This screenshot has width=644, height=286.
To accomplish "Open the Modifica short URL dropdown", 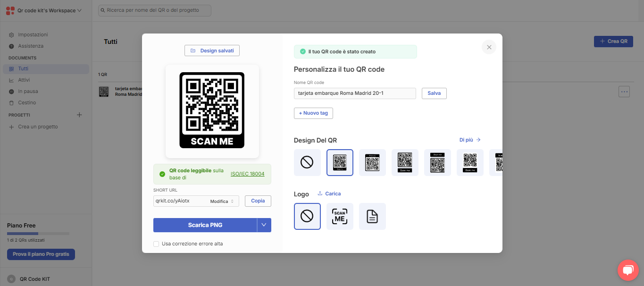I will [222, 202].
